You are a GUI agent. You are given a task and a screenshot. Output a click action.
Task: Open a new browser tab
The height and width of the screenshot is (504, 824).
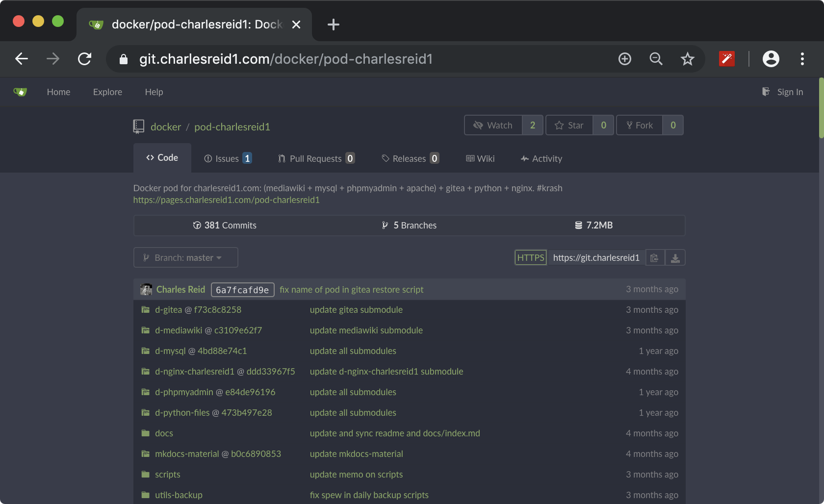tap(334, 25)
